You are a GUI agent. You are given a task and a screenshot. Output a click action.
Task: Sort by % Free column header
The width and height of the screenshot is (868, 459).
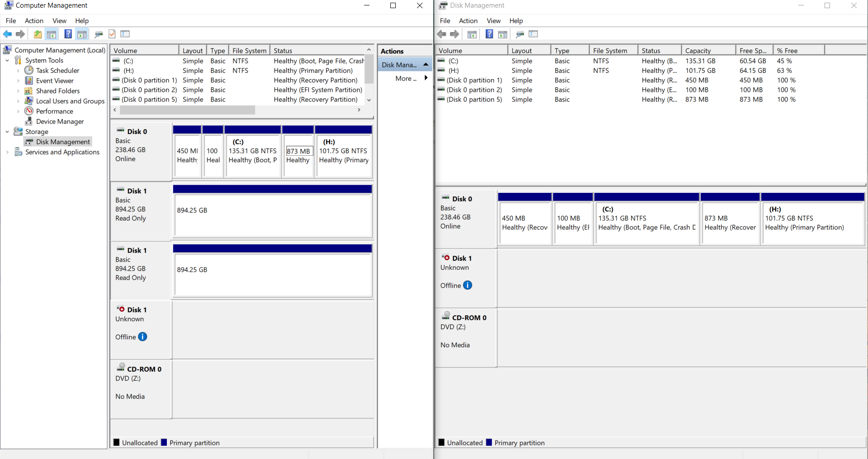(x=799, y=50)
